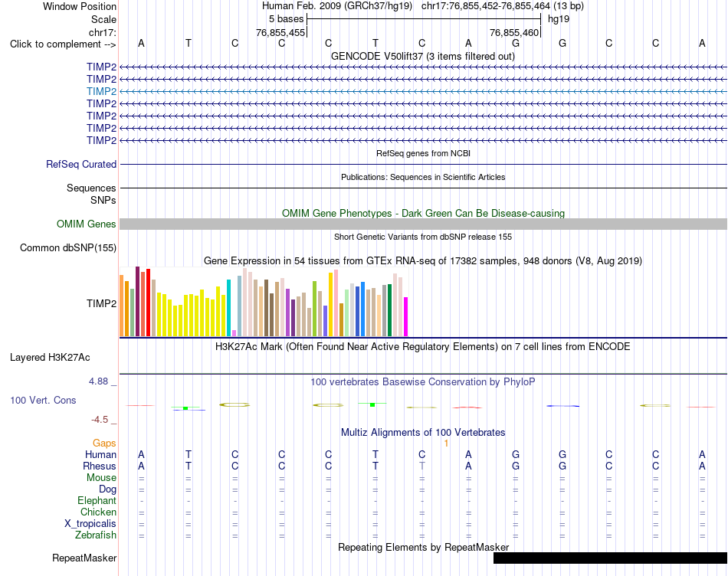Screen dimensions: 728x576
Task: Click the black RepeatMasker element block
Action: click(x=610, y=558)
